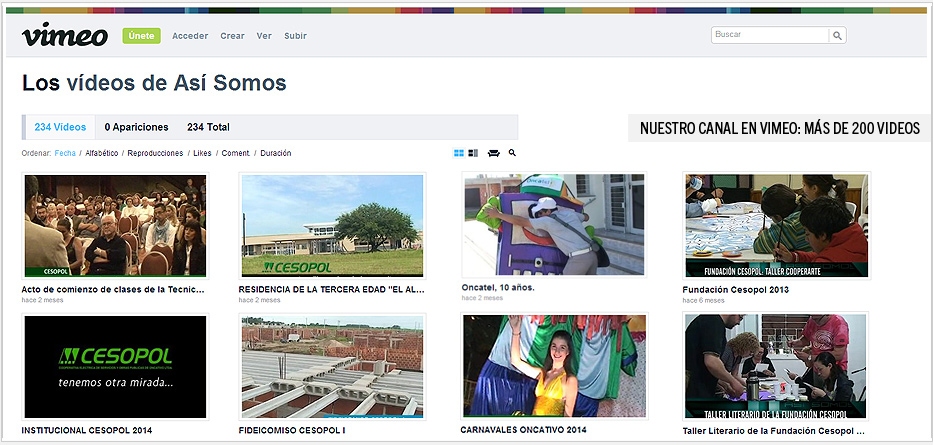Click 'hace 2 meses' under Oncatel, 10 años
This screenshot has height=445, width=933.
coord(482,298)
